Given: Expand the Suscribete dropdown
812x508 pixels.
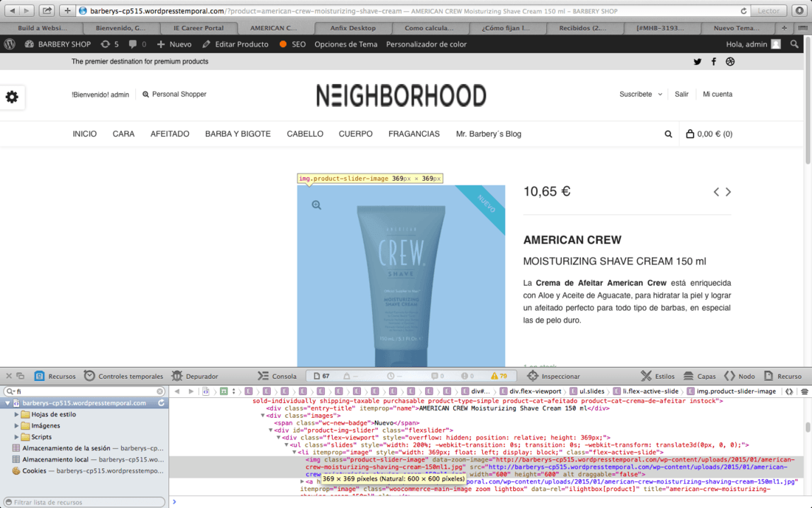Looking at the screenshot, I should pos(641,95).
